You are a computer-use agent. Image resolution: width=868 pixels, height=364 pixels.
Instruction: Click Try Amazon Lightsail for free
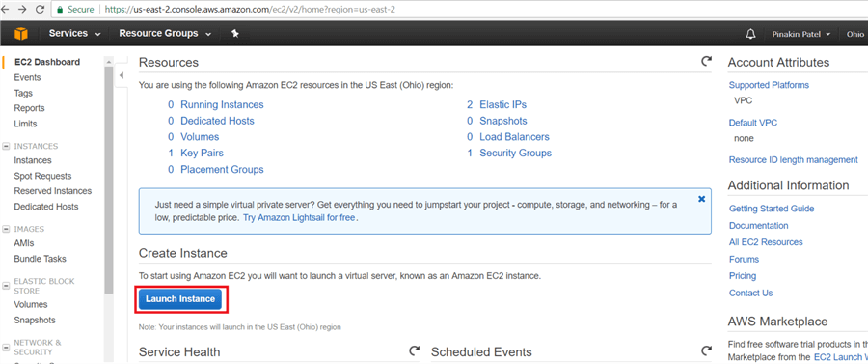click(299, 218)
